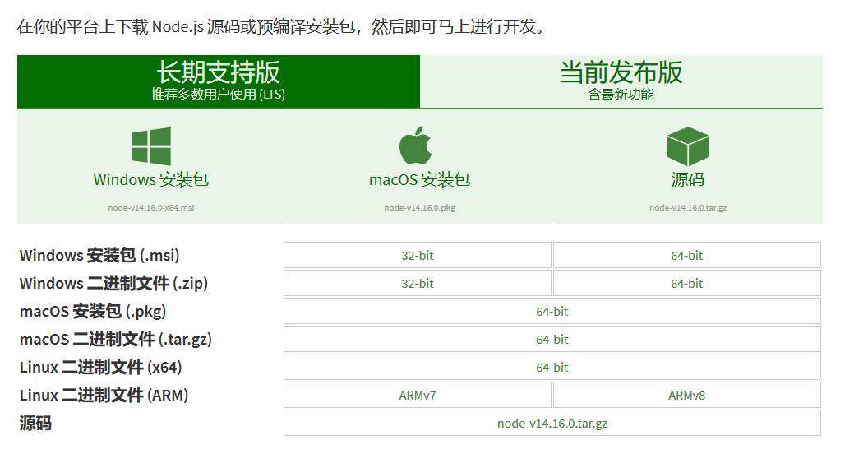
Task: Click the intro sentence about downloading Node.js
Action: pos(281,26)
